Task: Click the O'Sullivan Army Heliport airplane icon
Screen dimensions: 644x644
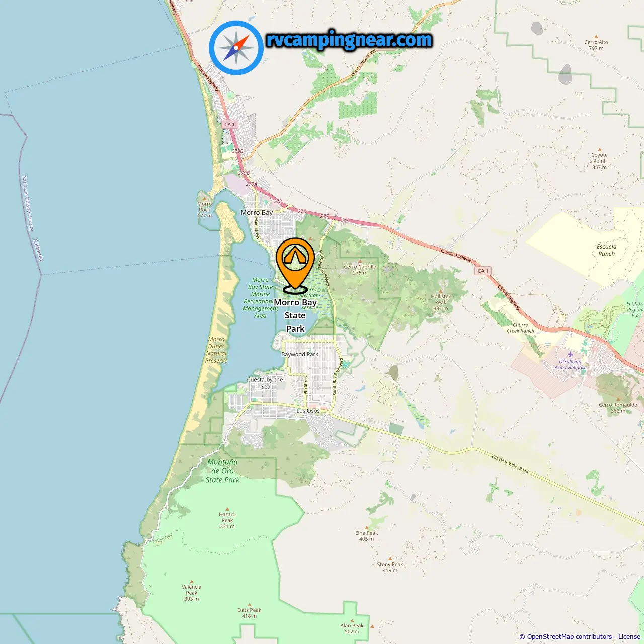Action: pos(570,354)
